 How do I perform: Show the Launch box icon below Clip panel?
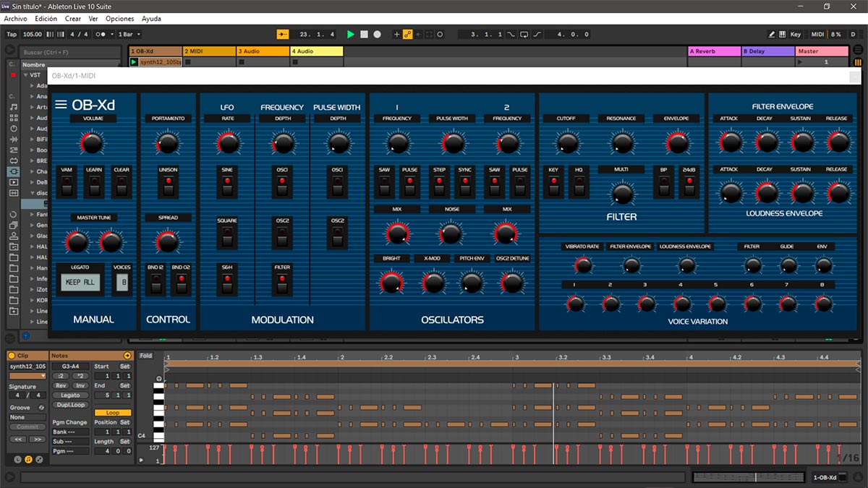click(18, 459)
